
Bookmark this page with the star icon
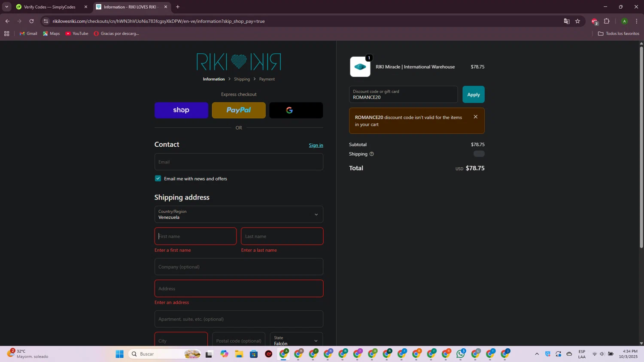578,21
